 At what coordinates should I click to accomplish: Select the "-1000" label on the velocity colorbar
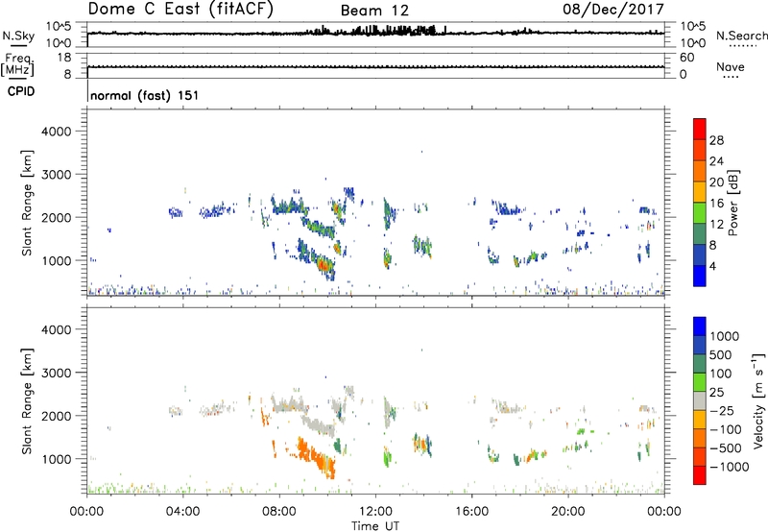coord(730,467)
